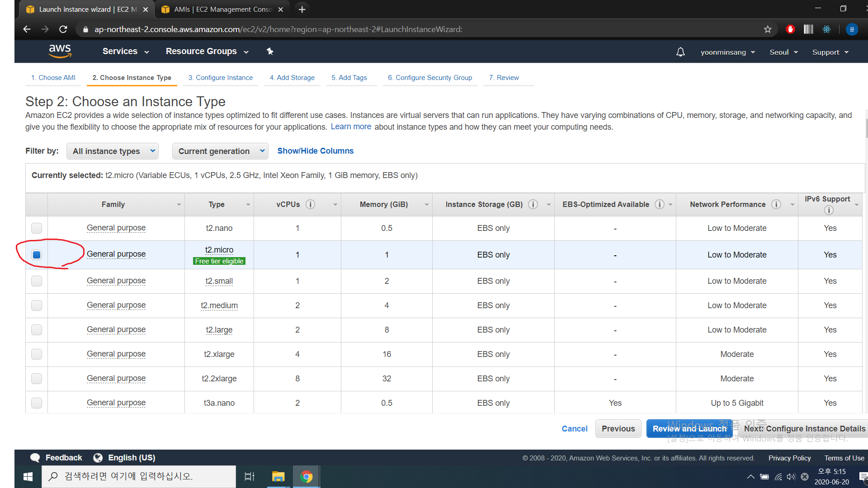The height and width of the screenshot is (488, 868).
Task: Click the EBS-Optimized Available info icon
Action: point(660,205)
